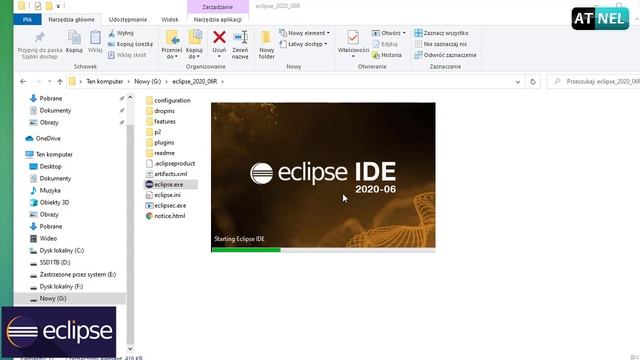Select SSD1TB (D:) drive

(x=55, y=262)
